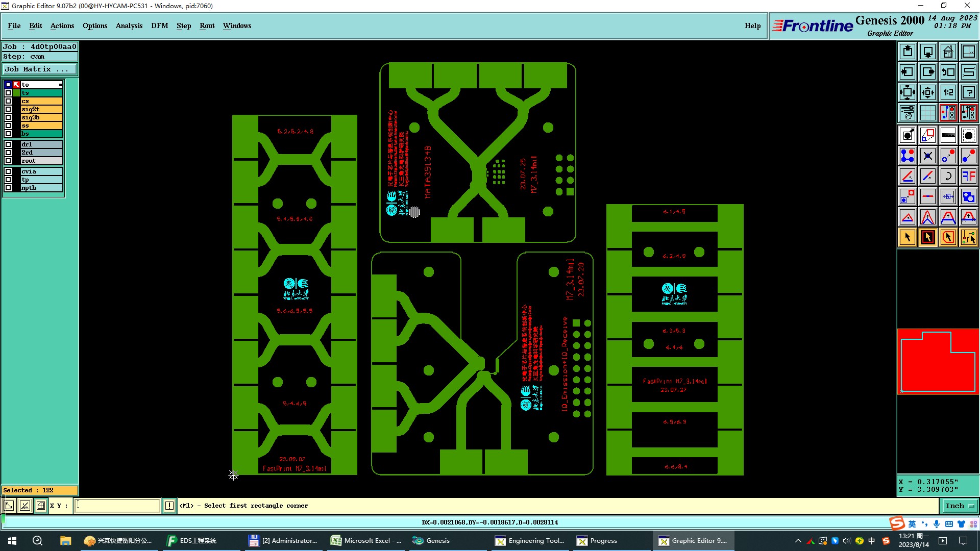
Task: Open the Analysis menu
Action: pyautogui.click(x=129, y=26)
